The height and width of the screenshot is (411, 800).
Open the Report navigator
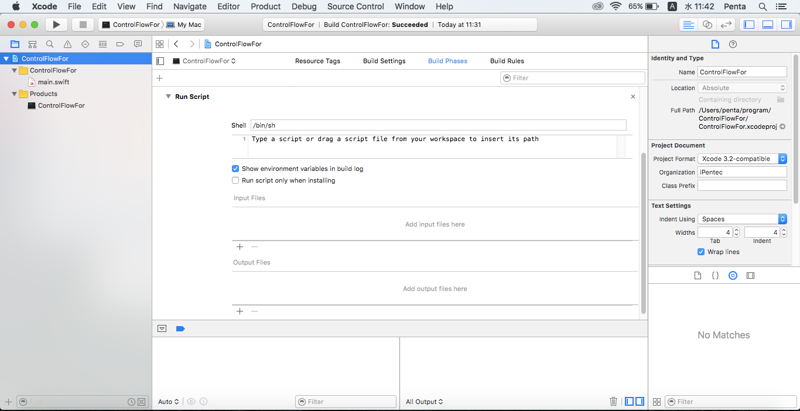(x=138, y=44)
